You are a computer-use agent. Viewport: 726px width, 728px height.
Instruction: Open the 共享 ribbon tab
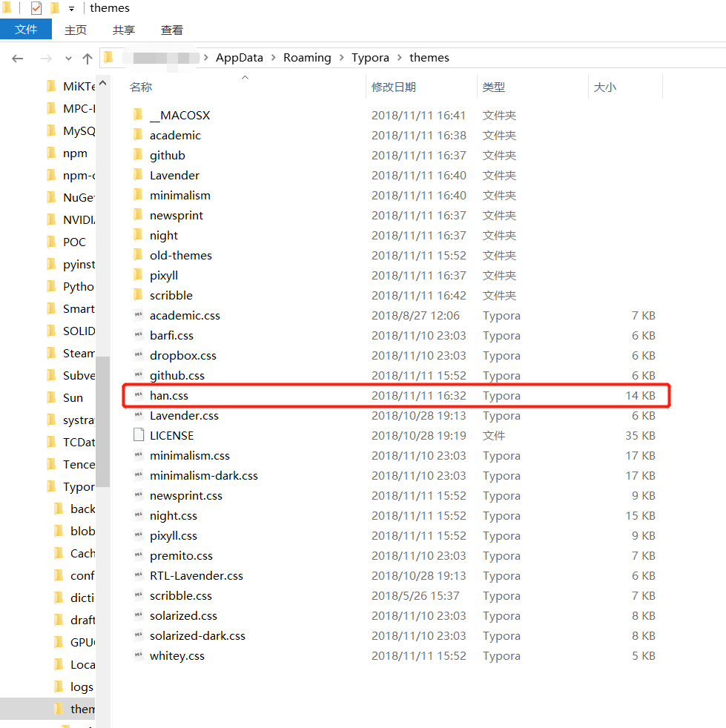124,30
